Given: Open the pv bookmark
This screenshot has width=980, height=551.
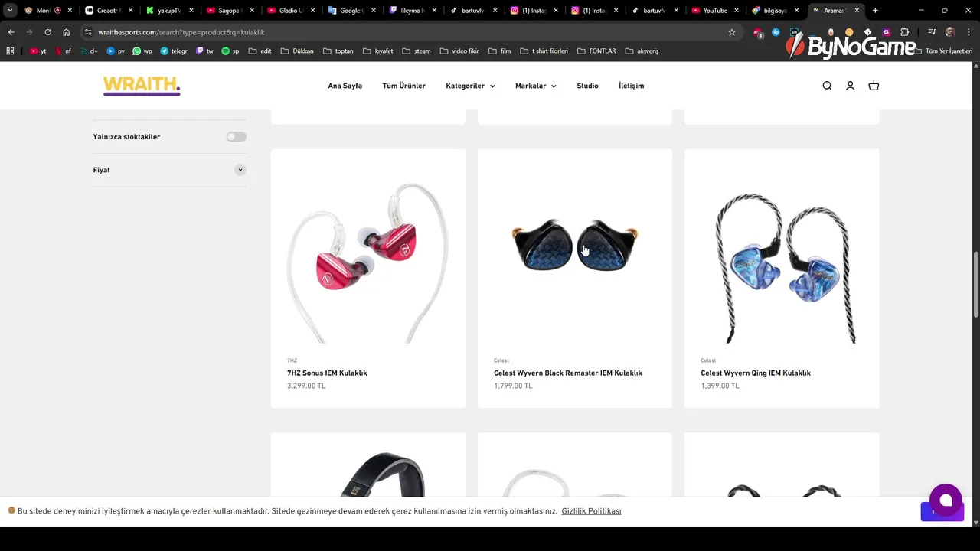Looking at the screenshot, I should 116,51.
